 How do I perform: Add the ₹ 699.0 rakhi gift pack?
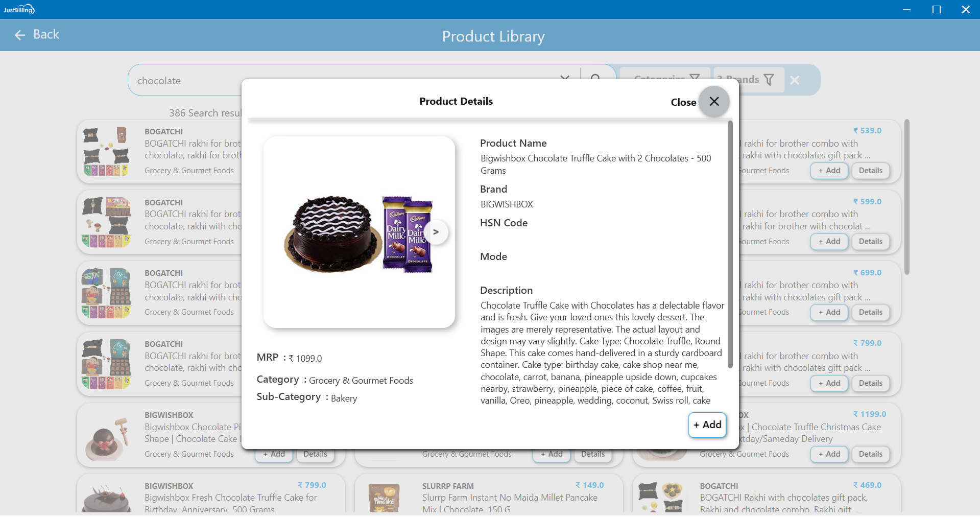(829, 313)
